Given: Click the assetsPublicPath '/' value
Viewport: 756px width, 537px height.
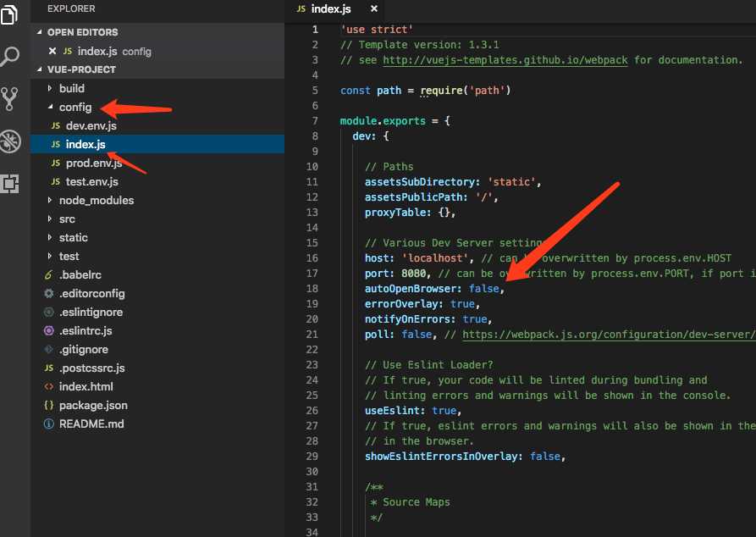Looking at the screenshot, I should point(483,197).
